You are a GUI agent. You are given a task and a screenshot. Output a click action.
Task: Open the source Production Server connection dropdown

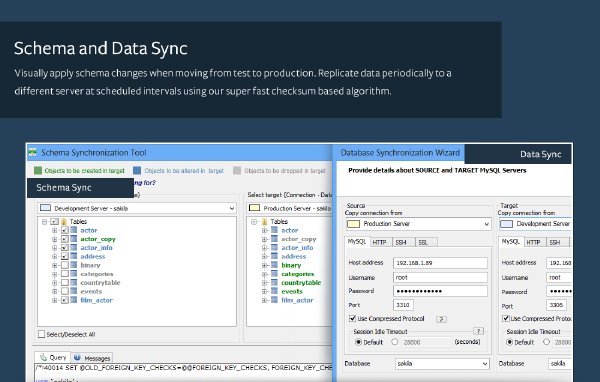click(x=418, y=224)
